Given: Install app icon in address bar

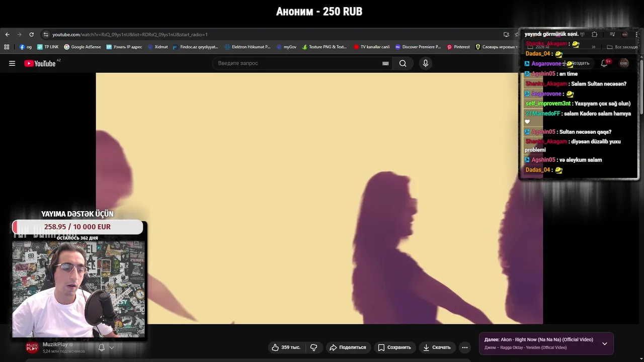Looking at the screenshot, I should [506, 34].
